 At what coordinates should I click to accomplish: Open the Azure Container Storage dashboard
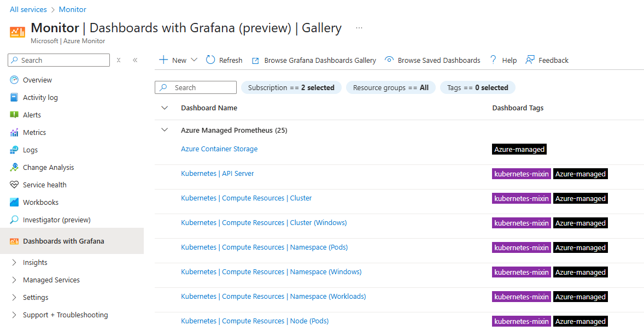point(219,149)
